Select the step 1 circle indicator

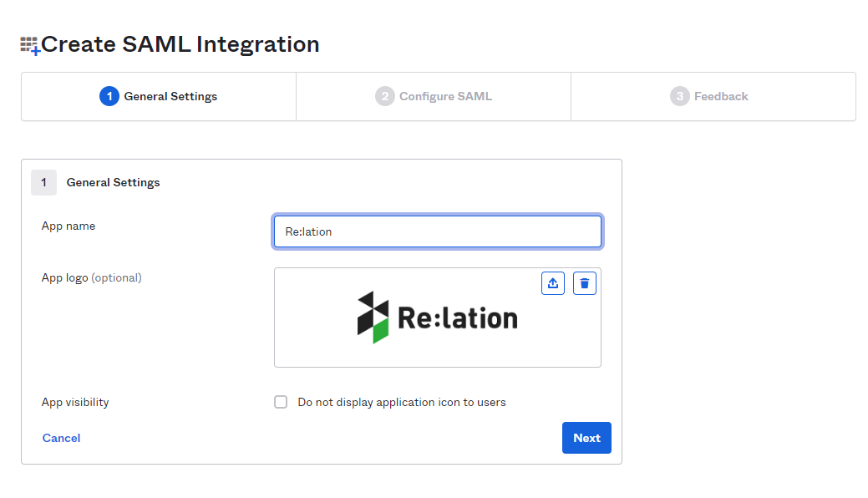pyautogui.click(x=109, y=96)
